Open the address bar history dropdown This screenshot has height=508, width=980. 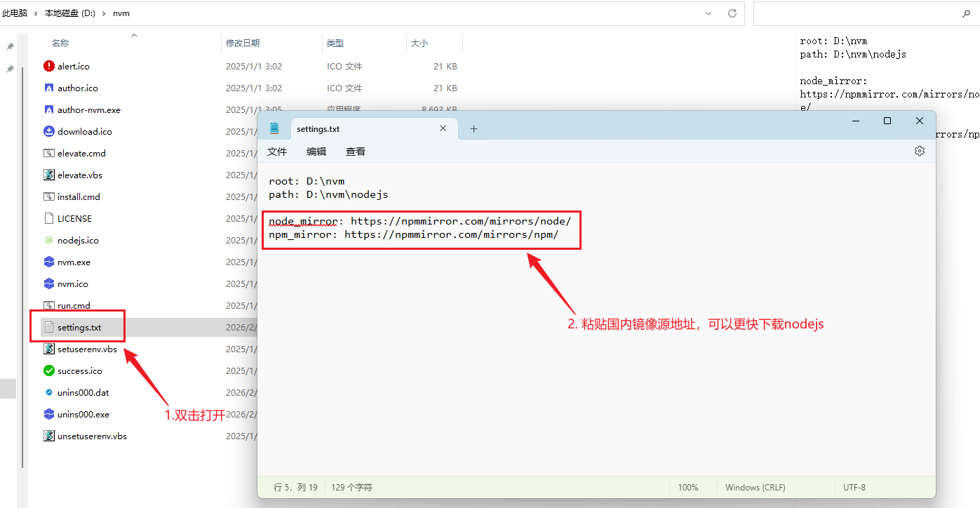pyautogui.click(x=708, y=13)
